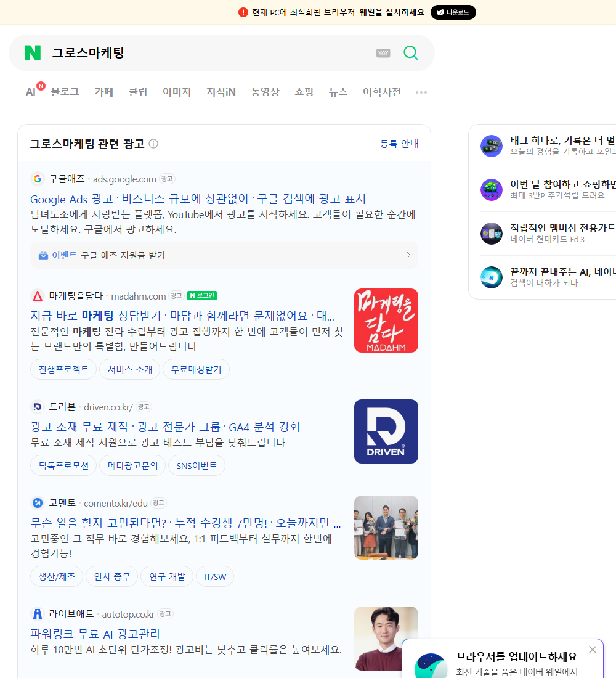Viewport: 616px width, 678px height.
Task: Click the 라이브애드 man portrait thumbnail
Action: (x=386, y=638)
